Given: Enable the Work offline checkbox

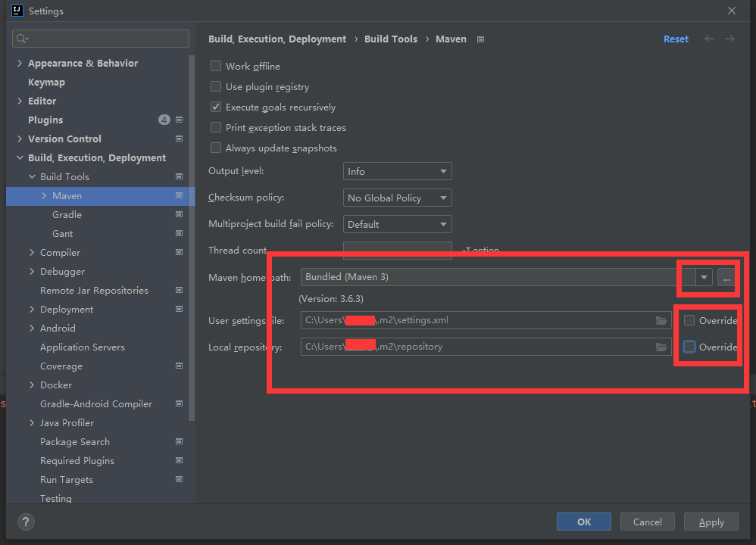Looking at the screenshot, I should 216,66.
